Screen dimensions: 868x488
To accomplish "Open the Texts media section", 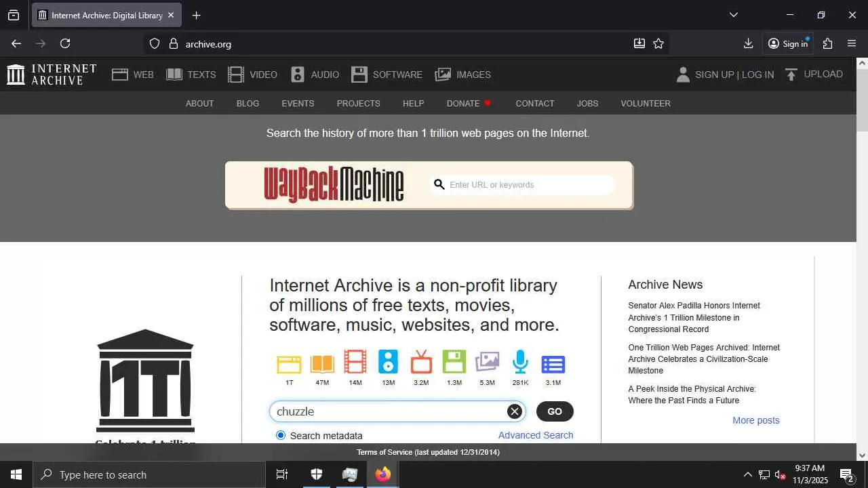I will pyautogui.click(x=191, y=75).
